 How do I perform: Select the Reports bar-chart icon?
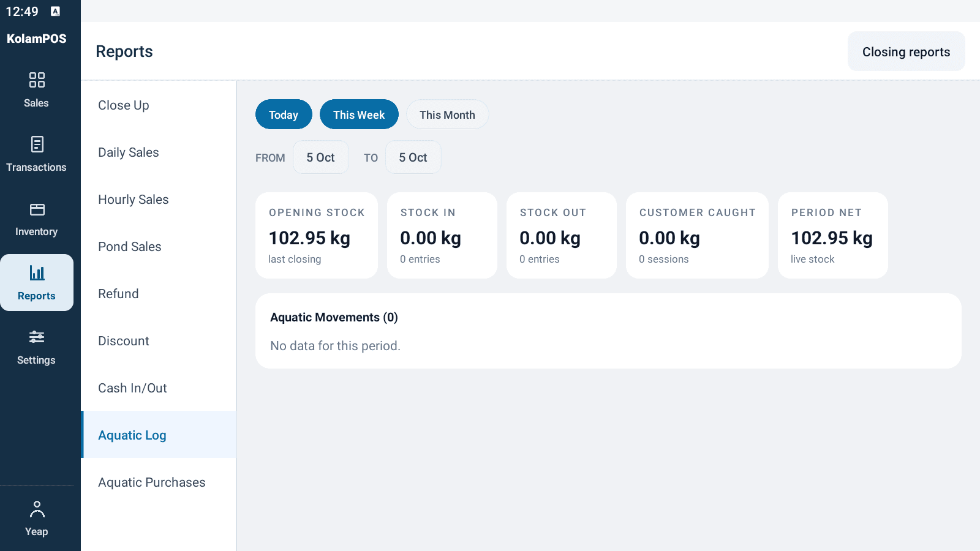pyautogui.click(x=37, y=273)
